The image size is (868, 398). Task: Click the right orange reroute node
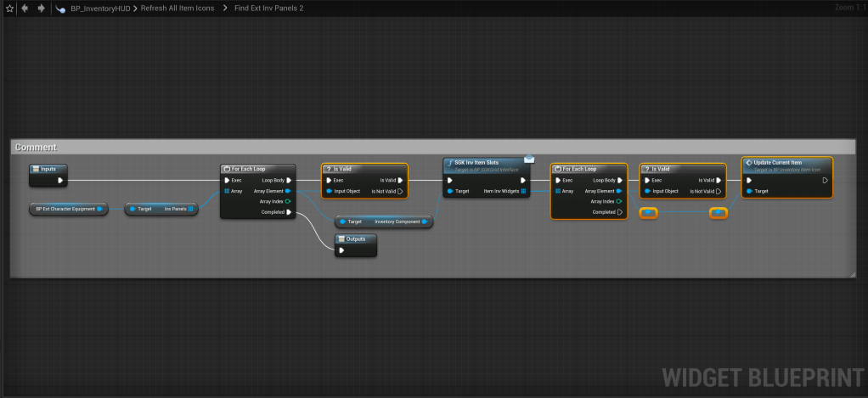click(718, 212)
